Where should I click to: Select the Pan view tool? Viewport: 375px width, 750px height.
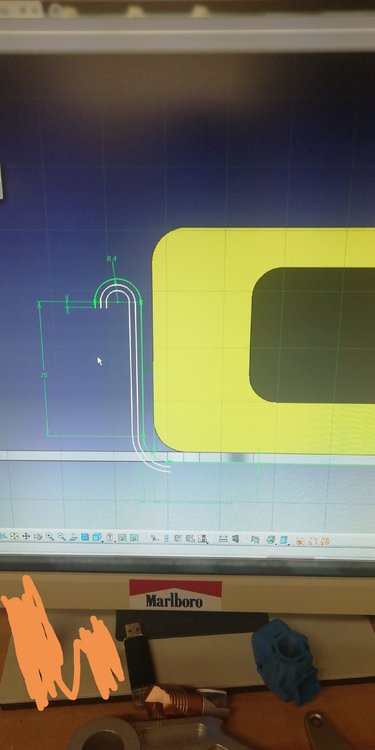click(26, 537)
